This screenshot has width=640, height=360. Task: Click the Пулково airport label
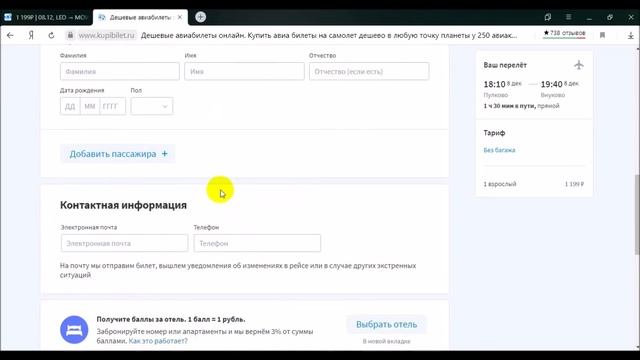496,95
